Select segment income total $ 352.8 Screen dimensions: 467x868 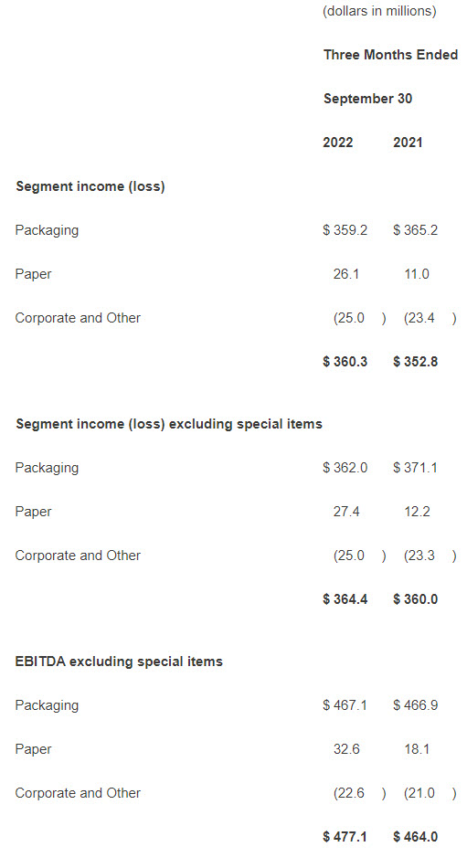[x=416, y=362]
